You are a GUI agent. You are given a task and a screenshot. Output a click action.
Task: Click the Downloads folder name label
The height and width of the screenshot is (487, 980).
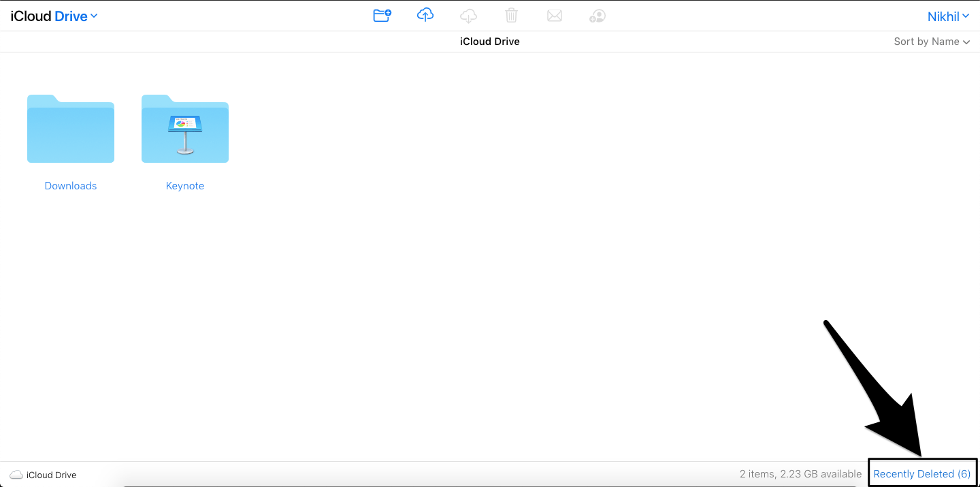(x=71, y=186)
